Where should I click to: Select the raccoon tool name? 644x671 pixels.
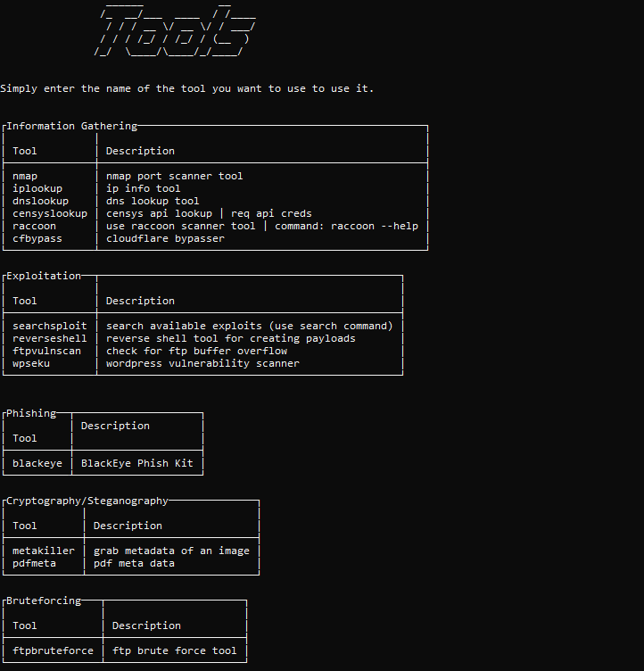click(x=34, y=227)
